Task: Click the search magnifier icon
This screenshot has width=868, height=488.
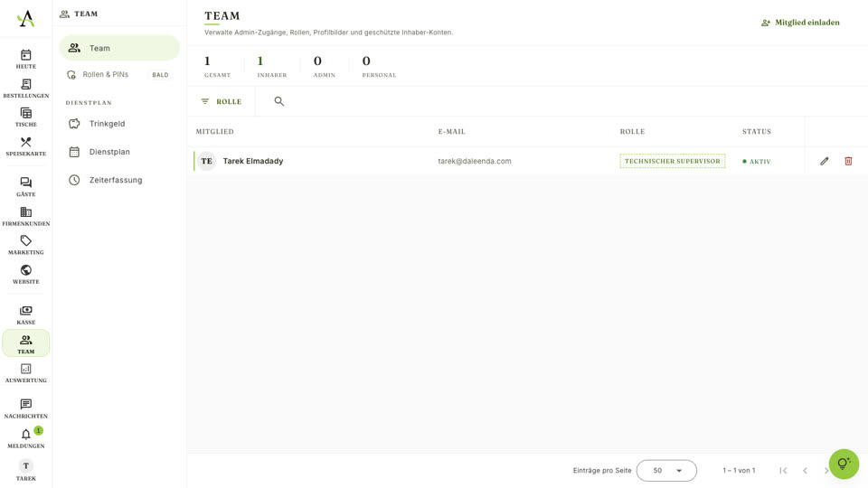Action: (x=279, y=101)
